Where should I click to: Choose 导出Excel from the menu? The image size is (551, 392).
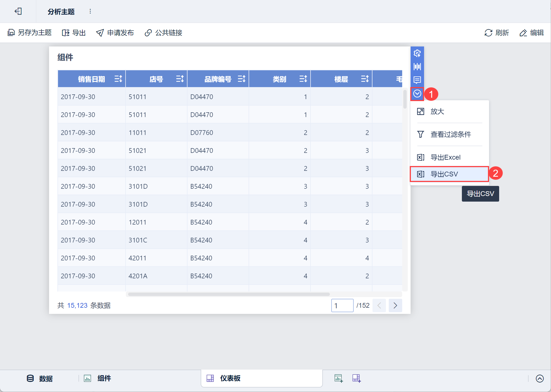[450, 157]
